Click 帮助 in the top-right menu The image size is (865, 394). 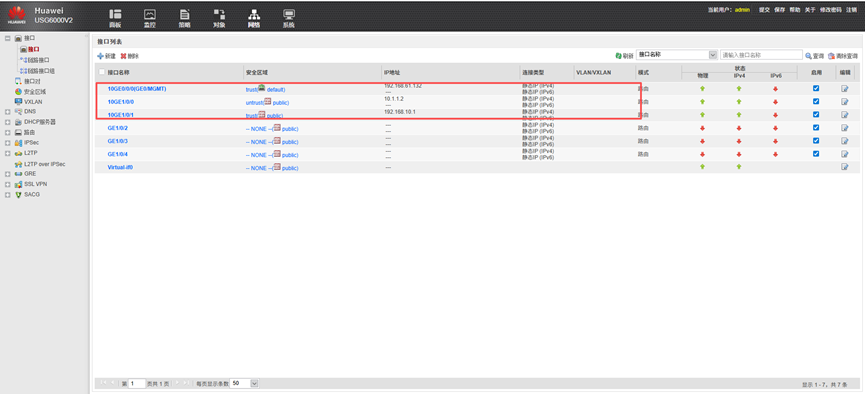[794, 10]
